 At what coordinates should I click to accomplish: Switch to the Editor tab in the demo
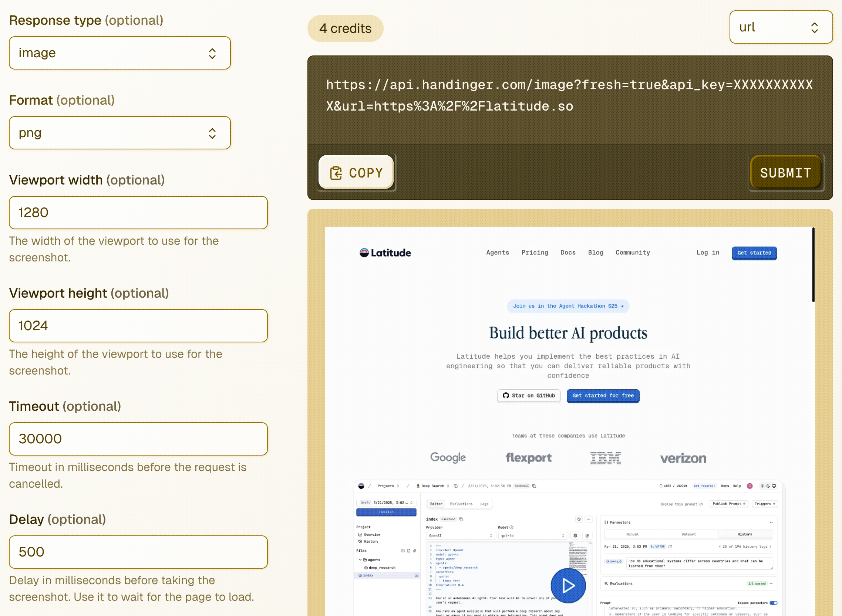tap(436, 504)
